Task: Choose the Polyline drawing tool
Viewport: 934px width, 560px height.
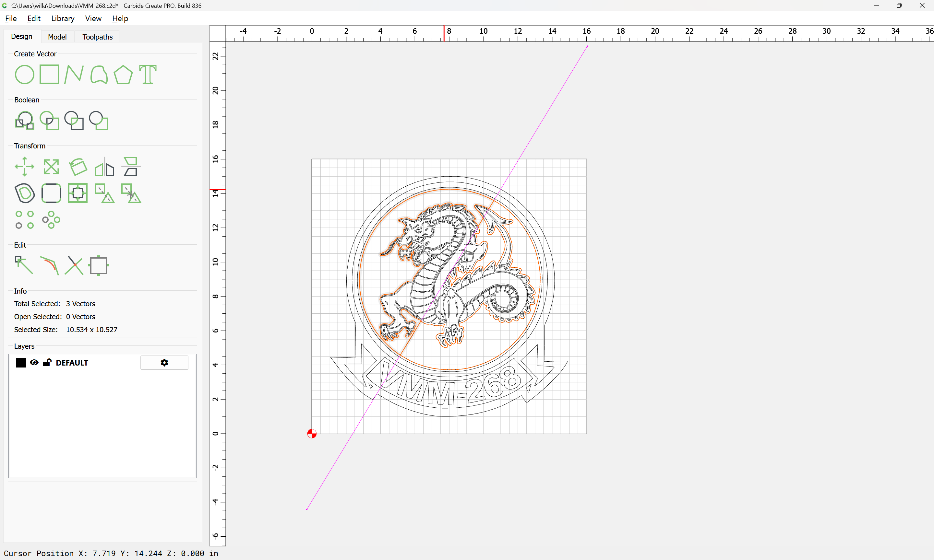Action: point(74,74)
